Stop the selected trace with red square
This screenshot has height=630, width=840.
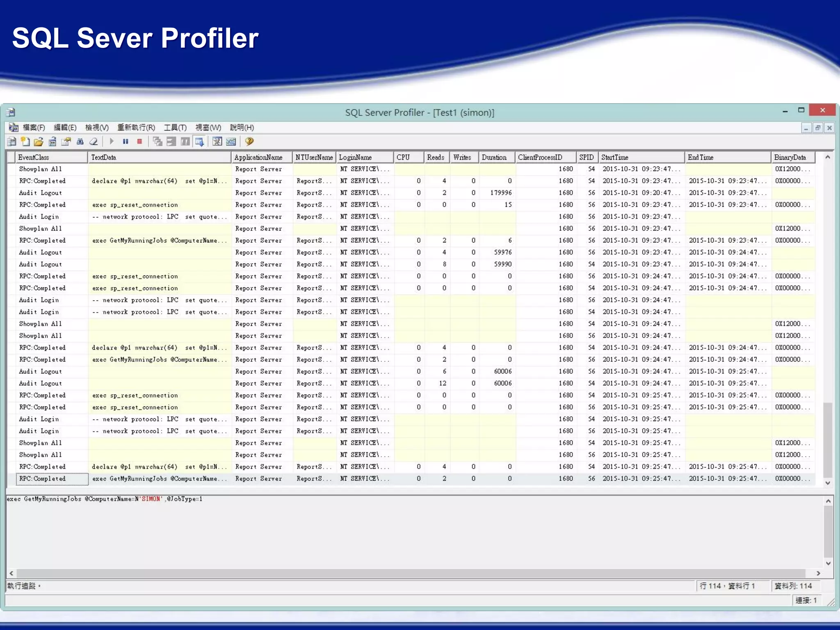(139, 142)
